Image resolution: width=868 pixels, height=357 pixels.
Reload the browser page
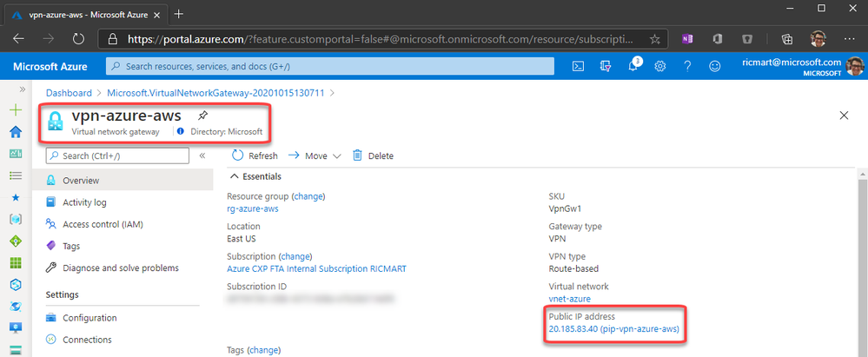(x=78, y=39)
